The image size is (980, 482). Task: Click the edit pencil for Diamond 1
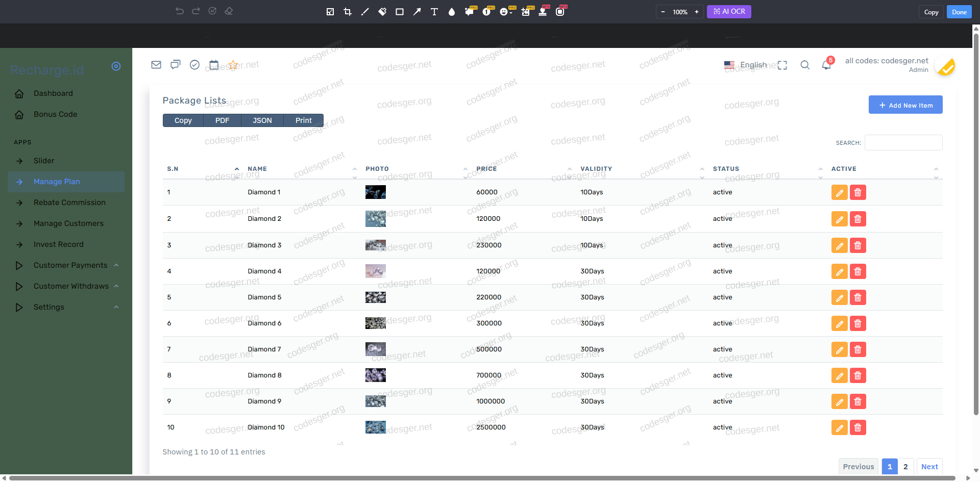[x=839, y=192]
